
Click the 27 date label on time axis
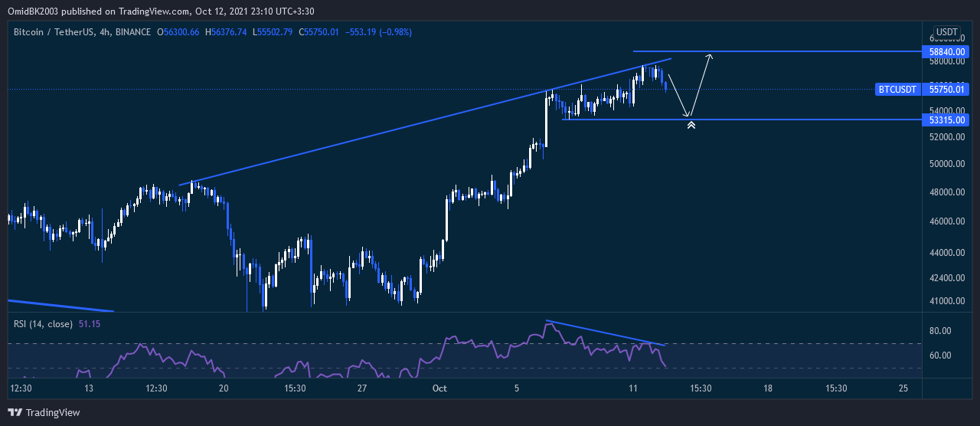pos(364,388)
